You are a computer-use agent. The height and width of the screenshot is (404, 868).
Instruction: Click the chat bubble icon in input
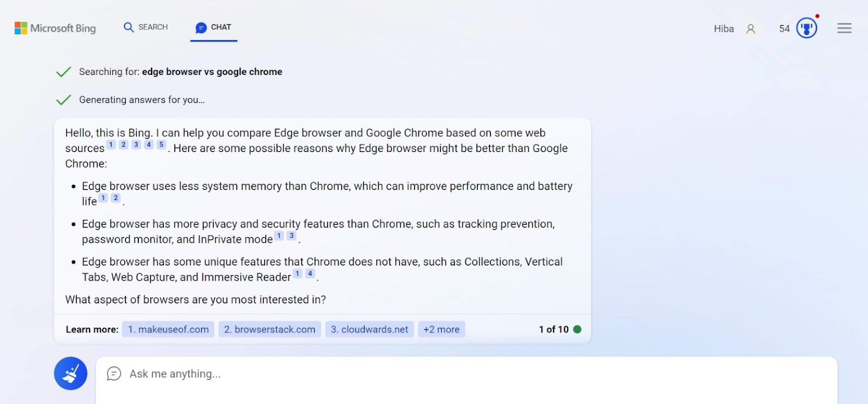click(114, 374)
